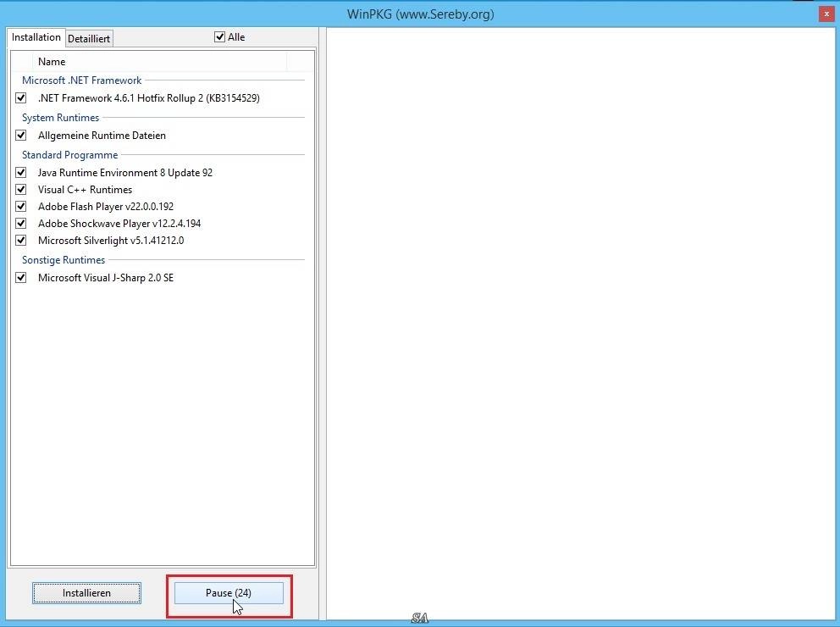The image size is (840, 627).
Task: Uncheck Microsoft Silverlight checkbox
Action: click(21, 240)
